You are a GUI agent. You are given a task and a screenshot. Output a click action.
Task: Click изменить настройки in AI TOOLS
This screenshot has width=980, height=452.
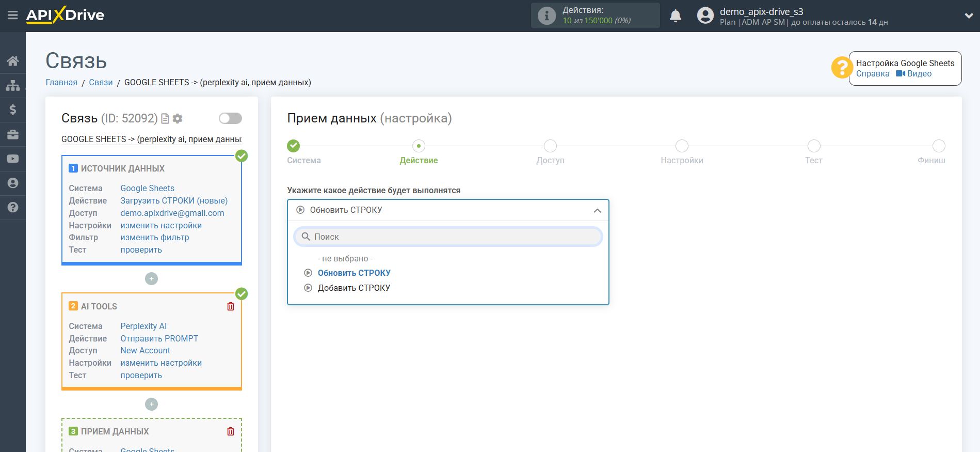pyautogui.click(x=161, y=363)
